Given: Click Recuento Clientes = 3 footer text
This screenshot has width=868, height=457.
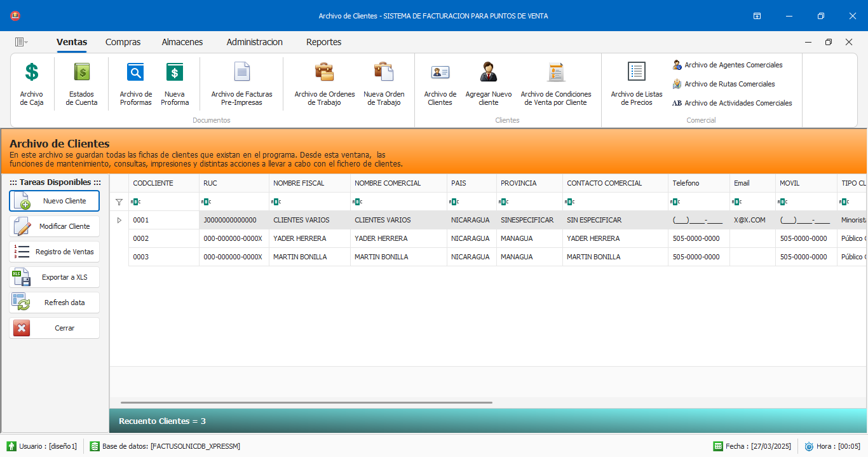Looking at the screenshot, I should [162, 421].
